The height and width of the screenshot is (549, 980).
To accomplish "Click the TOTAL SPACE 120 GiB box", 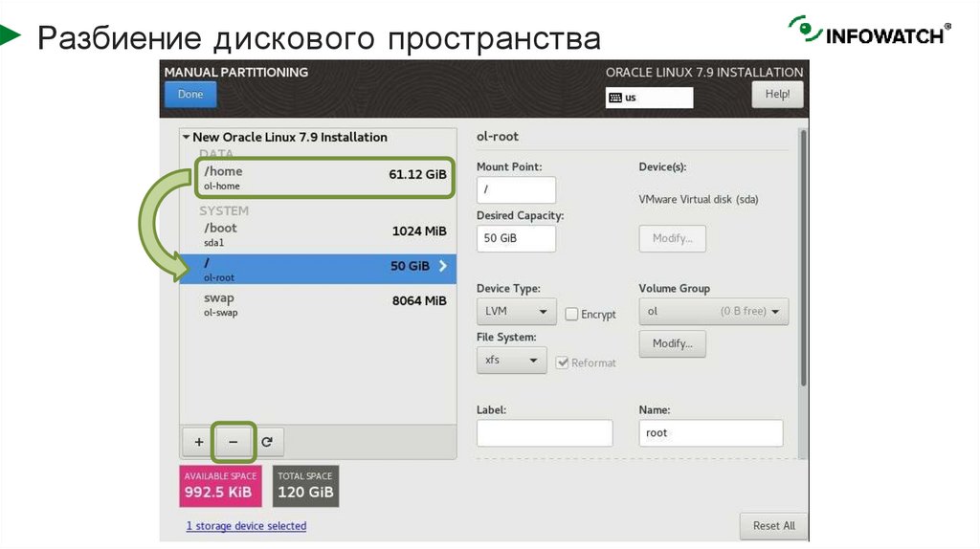I will coord(305,485).
